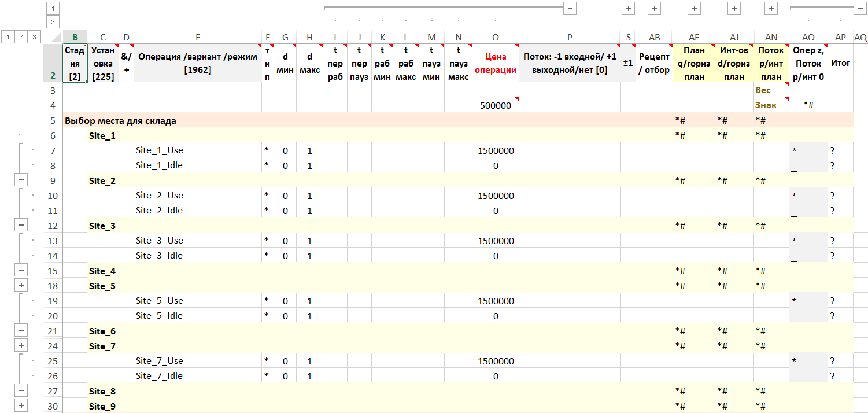Click row outline level 3 button
Screen dimensions: 868x413
[35, 37]
